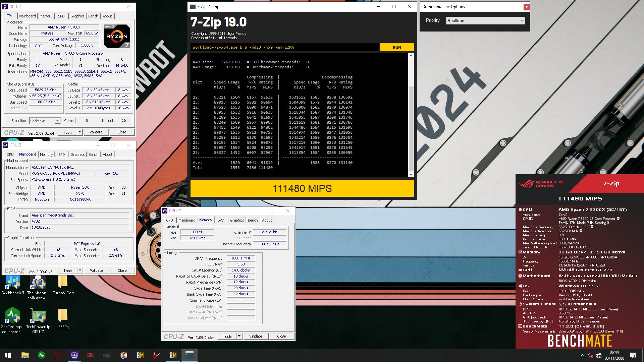
Task: Open Tools dropdown arrow in CPU-Z Mainboard window
Action: [x=80, y=270]
